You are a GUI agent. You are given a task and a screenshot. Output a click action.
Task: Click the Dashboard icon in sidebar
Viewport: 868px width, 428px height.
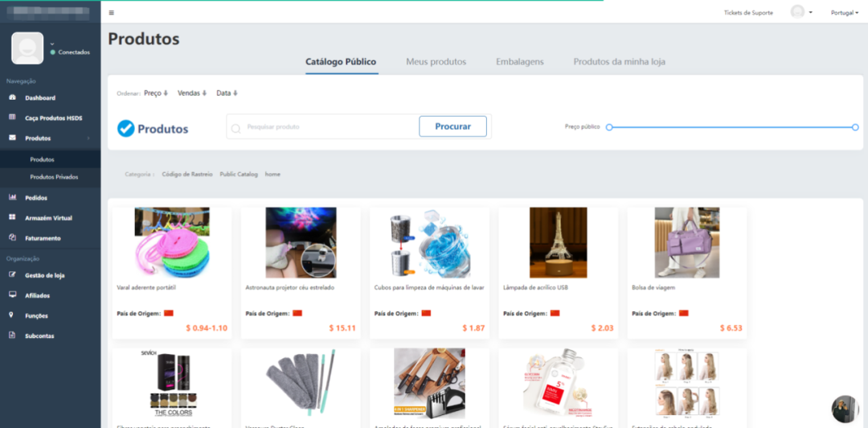point(12,97)
